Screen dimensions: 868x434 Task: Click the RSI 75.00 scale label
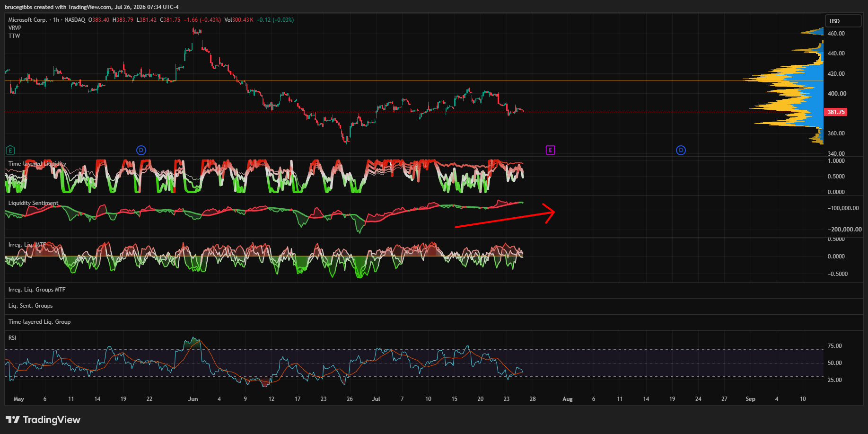click(x=834, y=346)
